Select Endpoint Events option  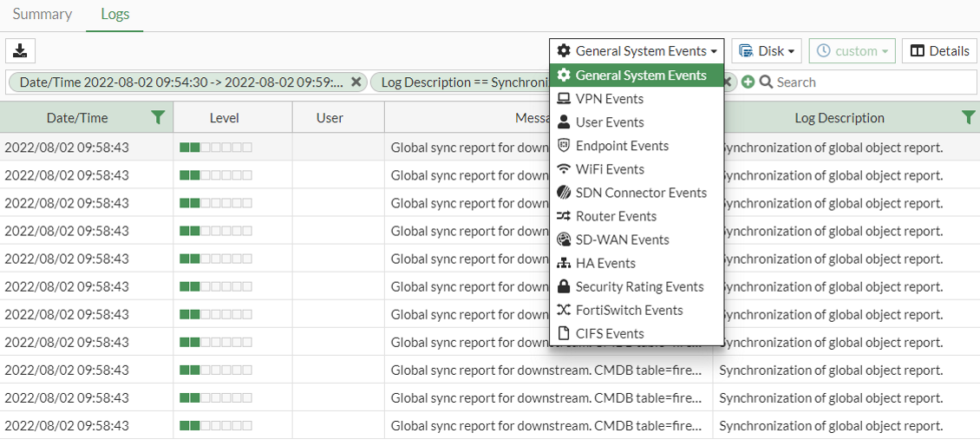coord(621,146)
